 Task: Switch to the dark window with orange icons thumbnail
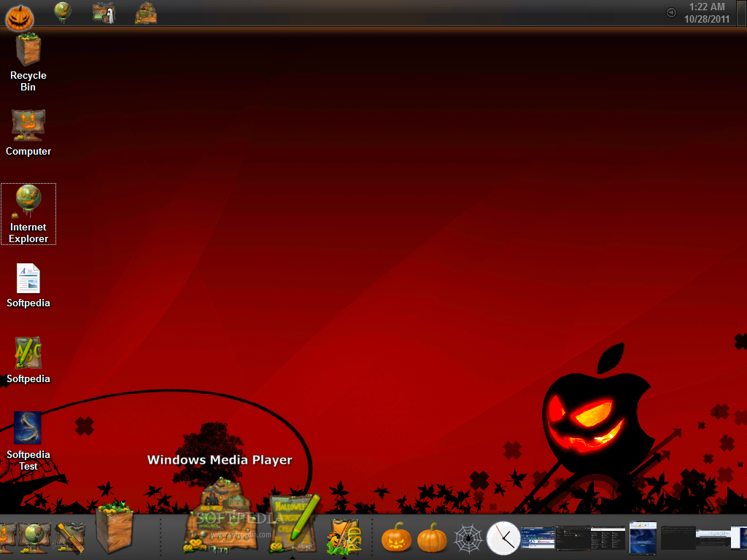click(x=573, y=538)
